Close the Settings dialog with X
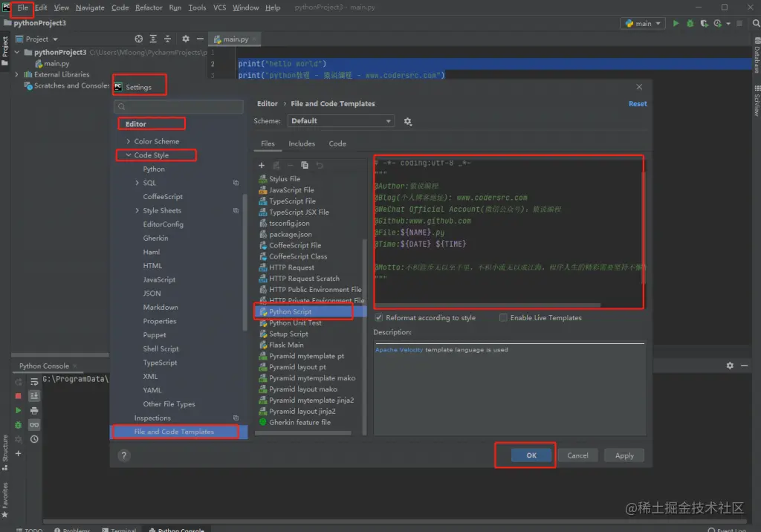The height and width of the screenshot is (532, 761). tap(639, 87)
